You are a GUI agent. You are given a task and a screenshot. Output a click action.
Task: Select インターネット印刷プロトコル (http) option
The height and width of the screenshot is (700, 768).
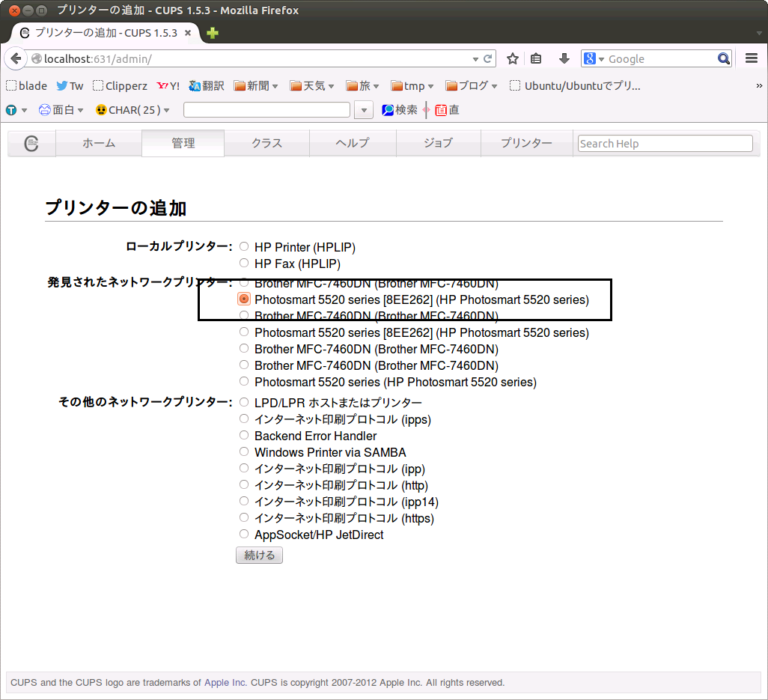coord(244,484)
